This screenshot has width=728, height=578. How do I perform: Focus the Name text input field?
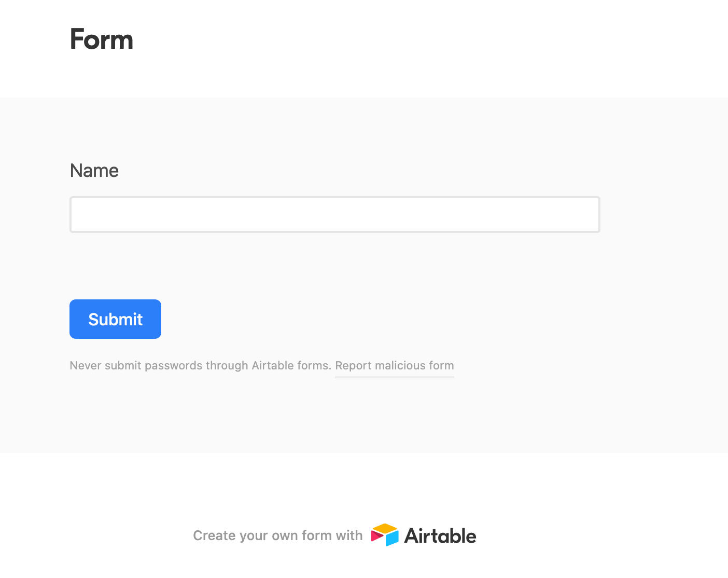pyautogui.click(x=334, y=214)
